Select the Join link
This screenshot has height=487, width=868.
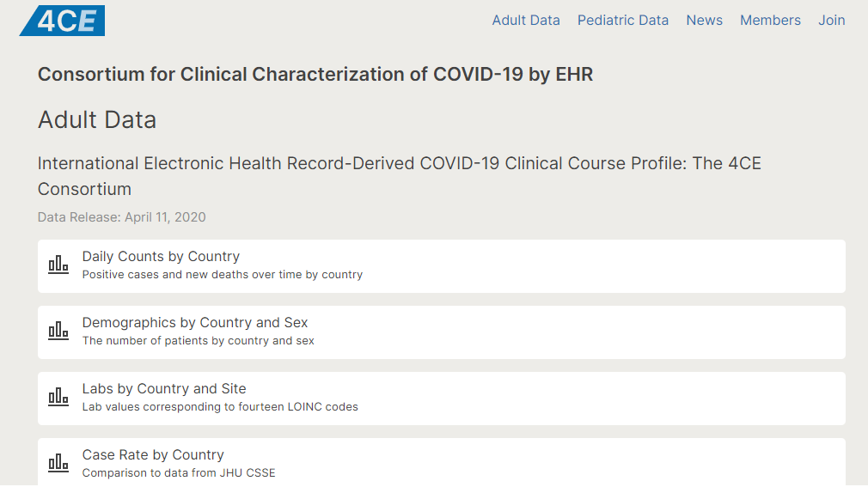pyautogui.click(x=831, y=21)
